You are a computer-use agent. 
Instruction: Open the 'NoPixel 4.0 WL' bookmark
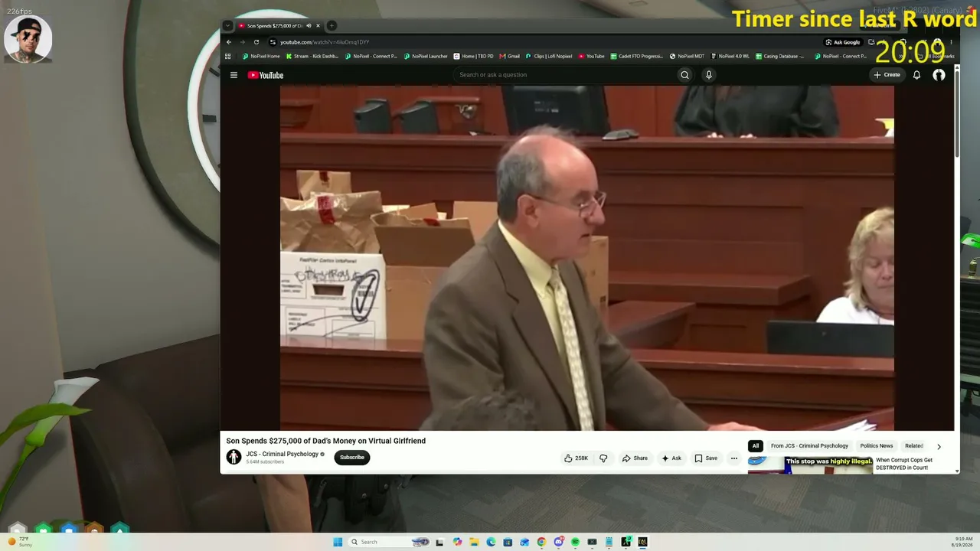pos(730,56)
